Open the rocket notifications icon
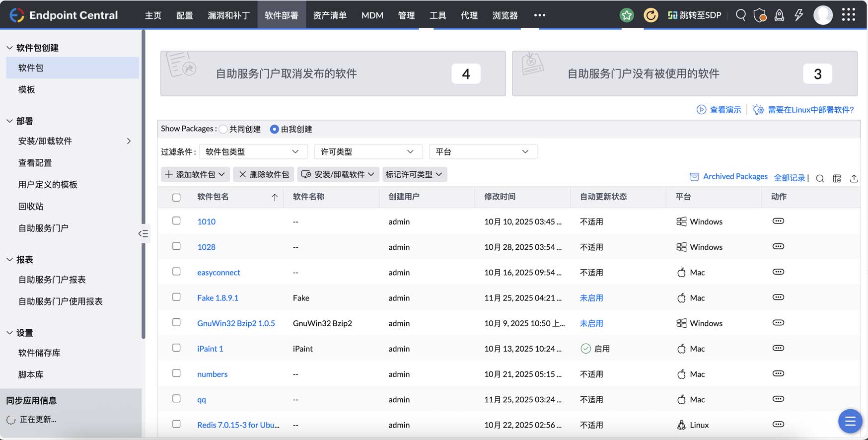The image size is (868, 440). point(780,15)
